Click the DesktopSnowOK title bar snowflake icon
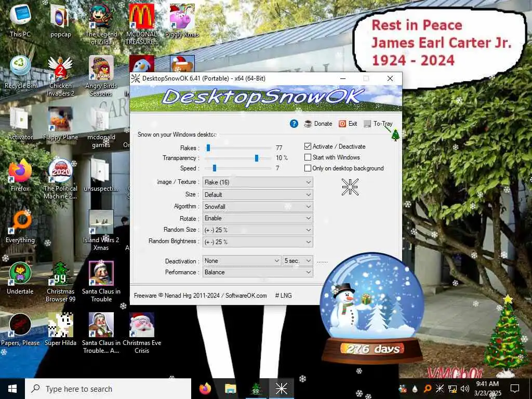The height and width of the screenshot is (399, 532). [136, 78]
